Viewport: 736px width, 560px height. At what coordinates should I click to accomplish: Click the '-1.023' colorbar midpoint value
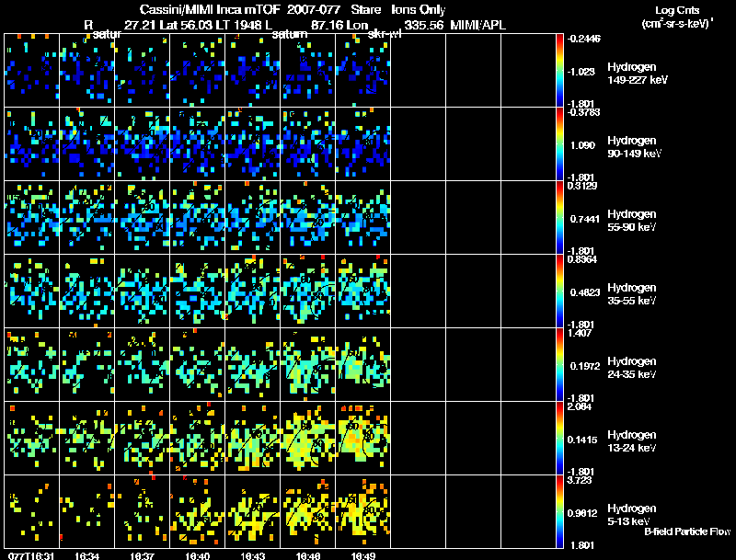click(581, 72)
